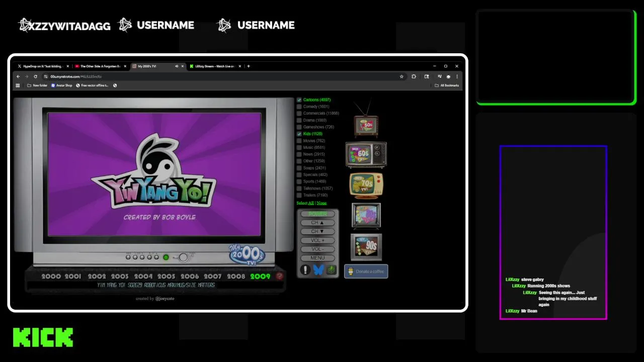Check the Music (8581) checkbox
Viewport: 644px width, 362px height.
[299, 147]
